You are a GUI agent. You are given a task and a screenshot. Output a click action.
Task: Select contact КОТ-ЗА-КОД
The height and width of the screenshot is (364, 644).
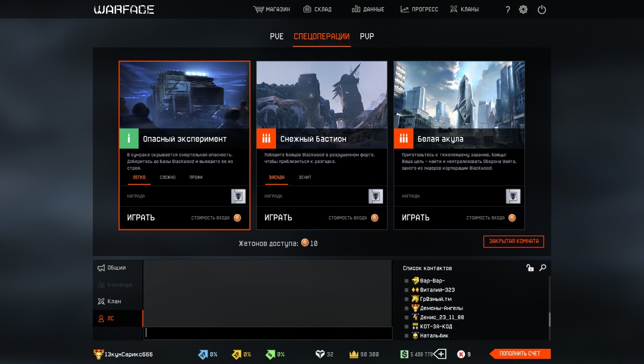[436, 327]
